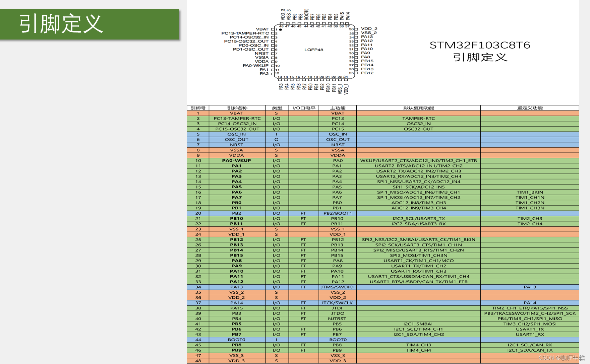The width and height of the screenshot is (590, 364).
Task: Click the green slide title banner '引脚定义'
Action: [90, 24]
